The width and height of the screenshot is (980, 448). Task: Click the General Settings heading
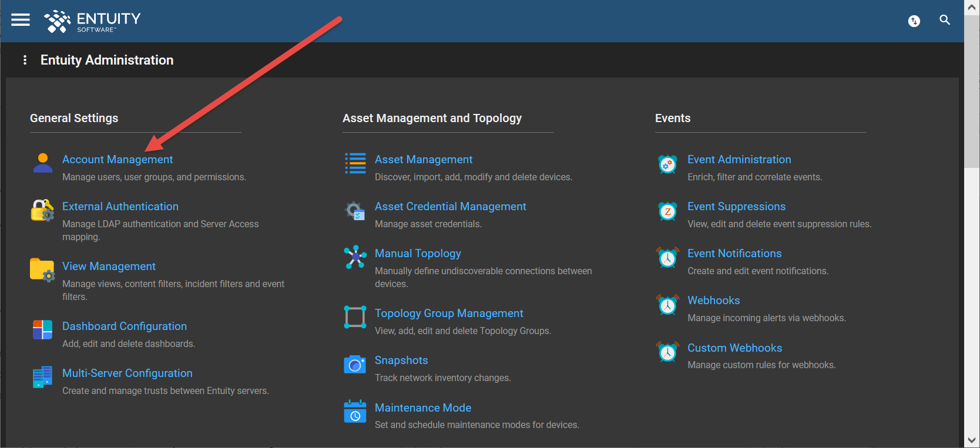tap(74, 118)
